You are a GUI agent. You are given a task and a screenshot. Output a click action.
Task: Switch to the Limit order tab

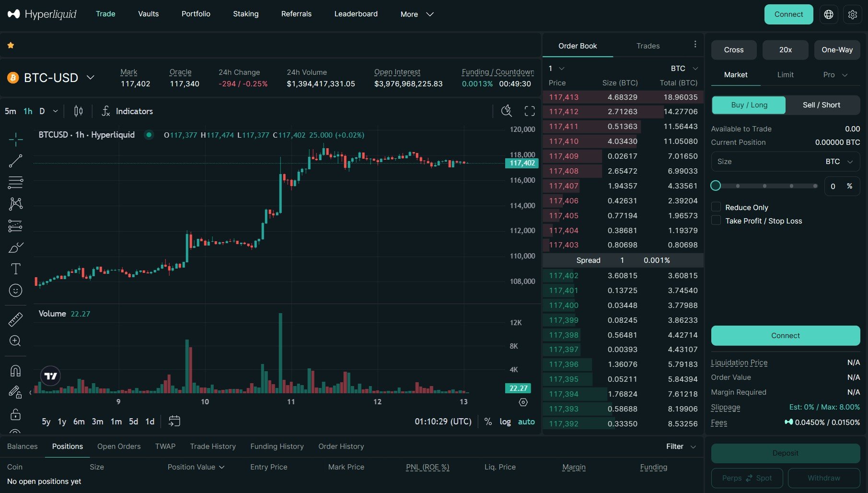pyautogui.click(x=785, y=75)
